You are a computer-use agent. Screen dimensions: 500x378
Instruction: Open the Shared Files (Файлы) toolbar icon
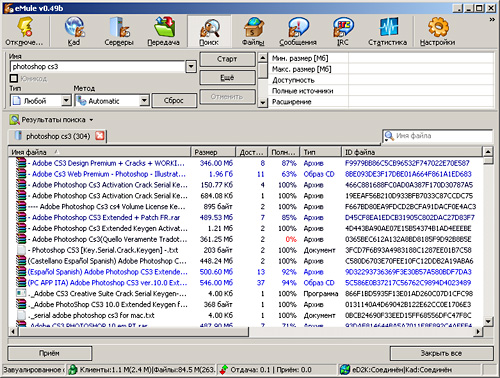pyautogui.click(x=253, y=27)
